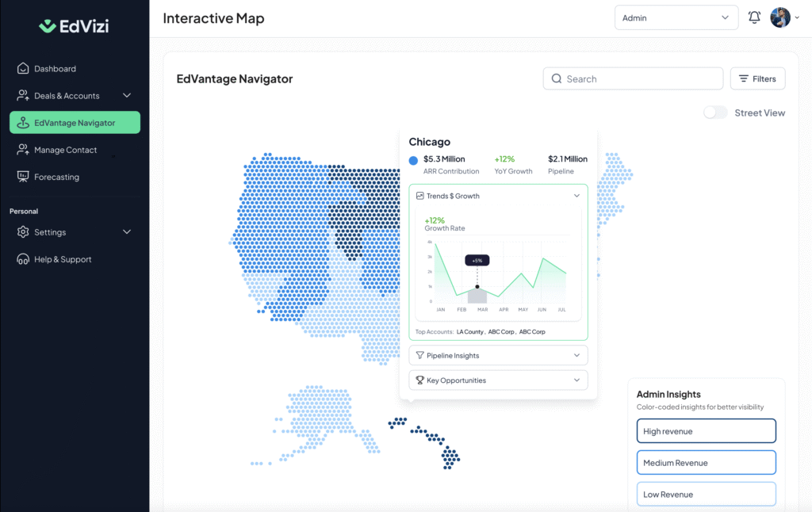The image size is (812, 512).
Task: Click the Manage Contact person icon
Action: click(x=22, y=150)
